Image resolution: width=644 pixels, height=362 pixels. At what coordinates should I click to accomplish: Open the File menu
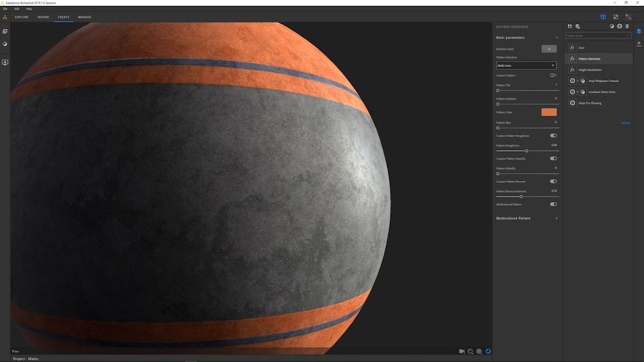coord(5,8)
